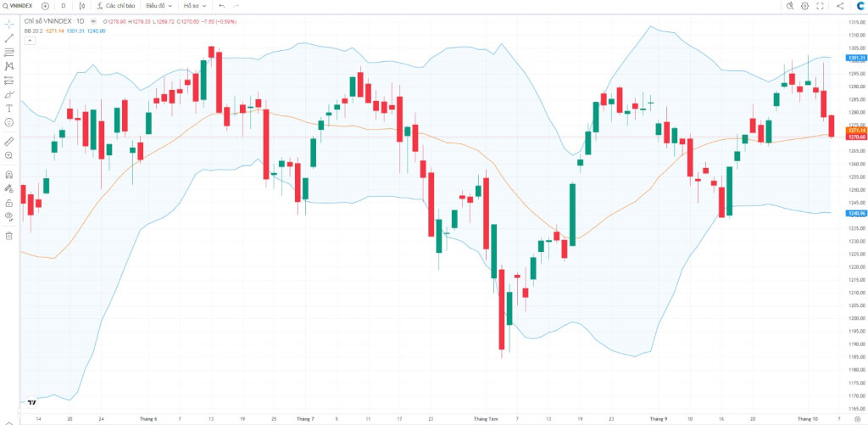
Task: Choose the text annotation tool
Action: coord(8,108)
